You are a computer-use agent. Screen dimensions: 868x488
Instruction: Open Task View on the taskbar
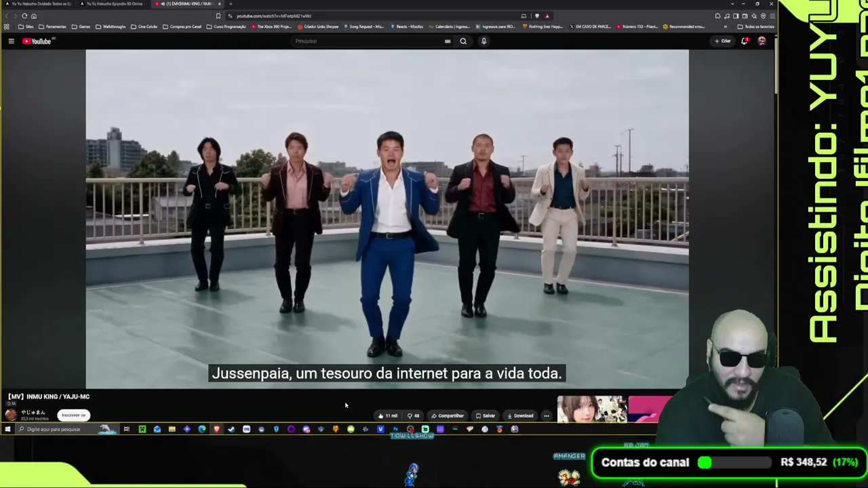tap(127, 429)
